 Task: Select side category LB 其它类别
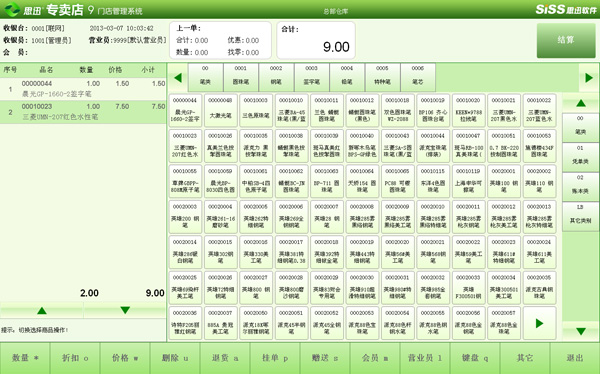pyautogui.click(x=580, y=216)
